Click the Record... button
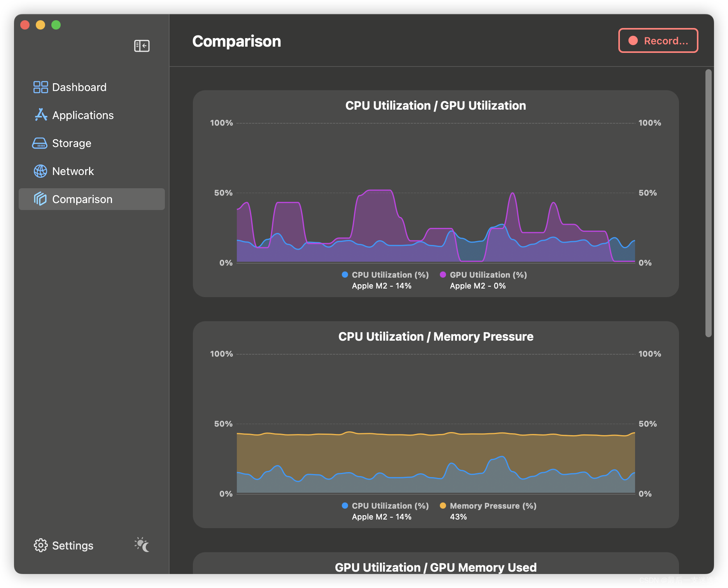Screen dimensions: 728x588 658,40
